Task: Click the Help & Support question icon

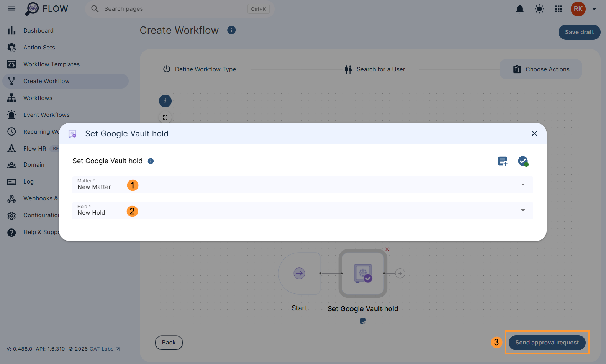Action: coord(11,232)
